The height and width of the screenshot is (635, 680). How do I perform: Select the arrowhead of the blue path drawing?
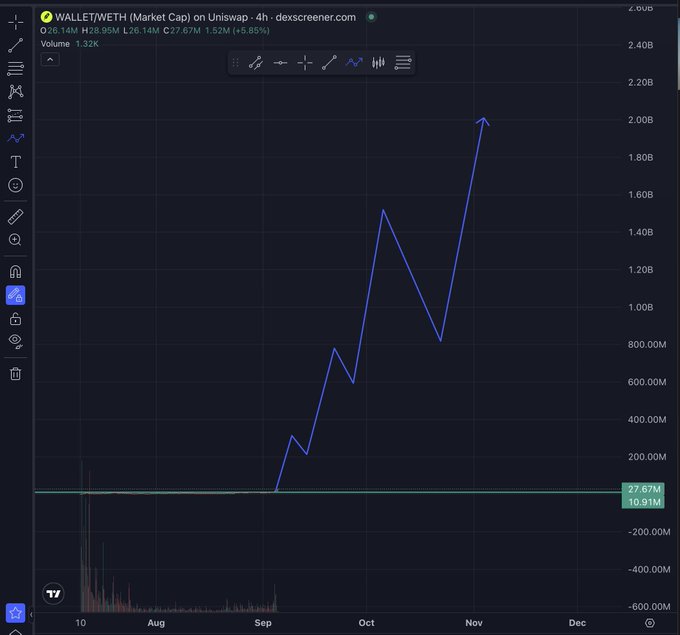coord(483,121)
